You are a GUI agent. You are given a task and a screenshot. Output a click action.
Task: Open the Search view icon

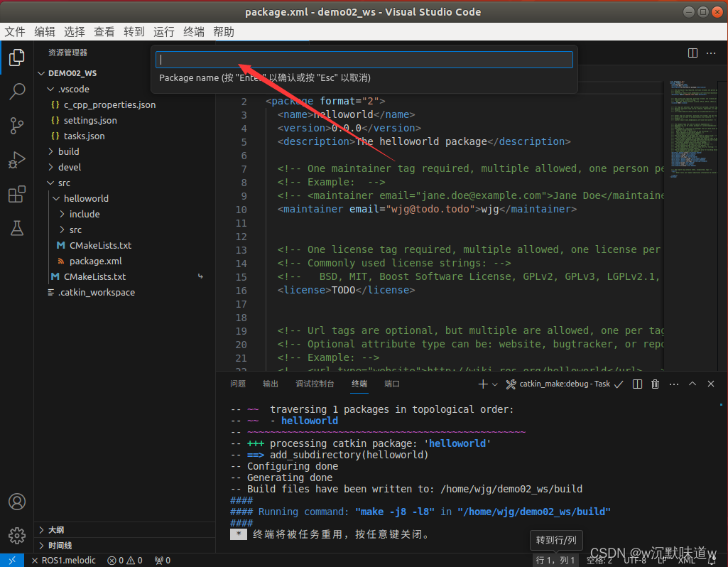coord(17,92)
